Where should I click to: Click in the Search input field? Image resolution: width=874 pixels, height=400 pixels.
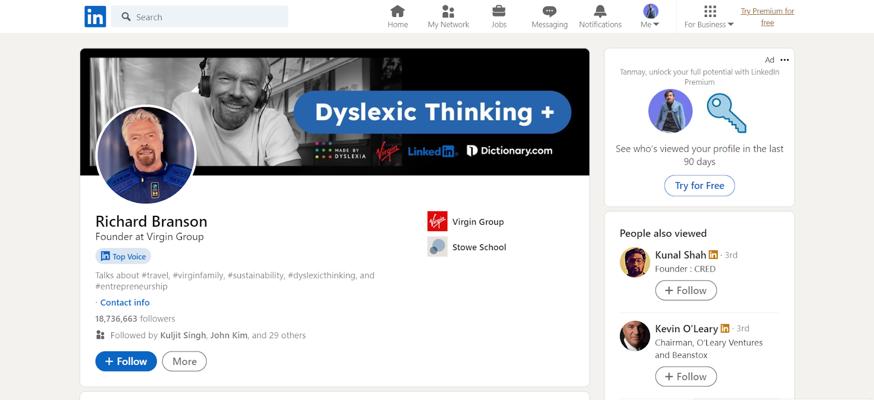coord(200,17)
